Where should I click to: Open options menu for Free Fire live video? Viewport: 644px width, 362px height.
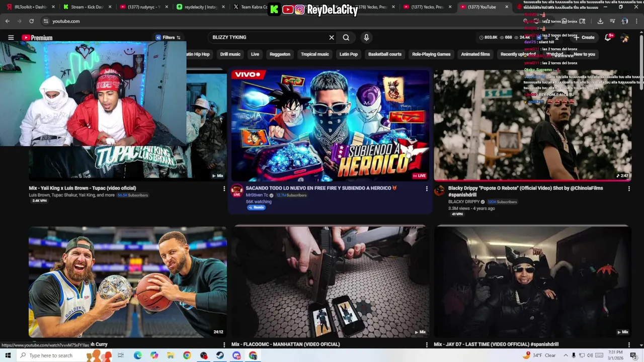(427, 189)
